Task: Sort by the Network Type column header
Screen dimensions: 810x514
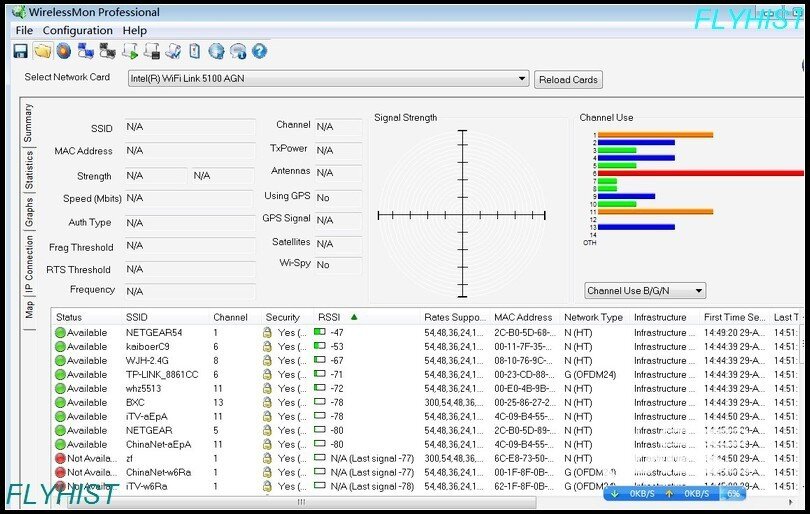Action: coord(593,317)
